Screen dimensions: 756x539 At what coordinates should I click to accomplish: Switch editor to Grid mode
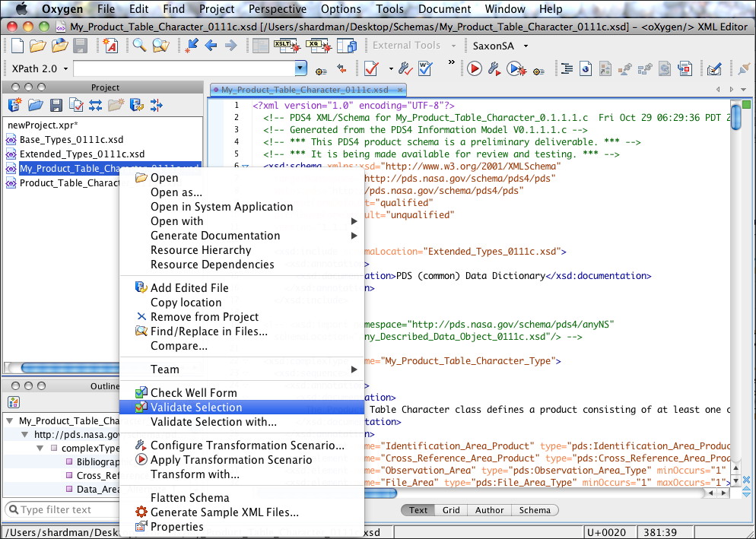(451, 510)
